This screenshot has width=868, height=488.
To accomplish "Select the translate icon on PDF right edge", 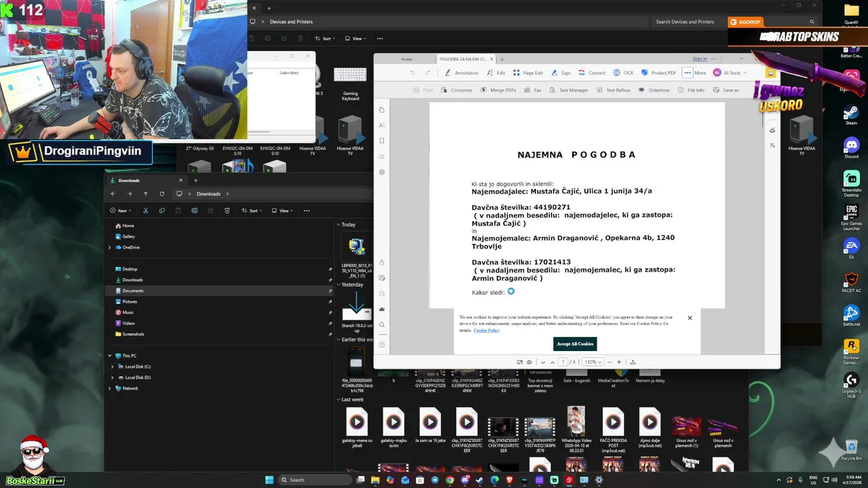I will [772, 146].
